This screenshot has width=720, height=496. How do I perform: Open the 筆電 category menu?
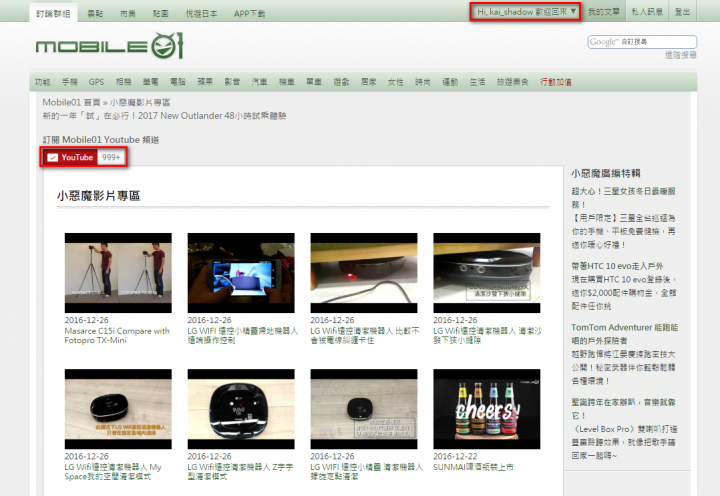point(150,82)
